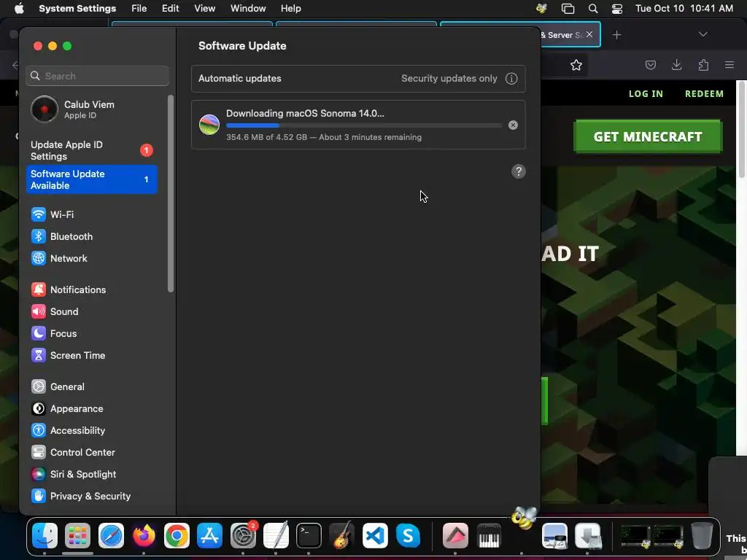Select Accessibility in sidebar
Viewport: 747px width, 560px height.
[x=68, y=430]
